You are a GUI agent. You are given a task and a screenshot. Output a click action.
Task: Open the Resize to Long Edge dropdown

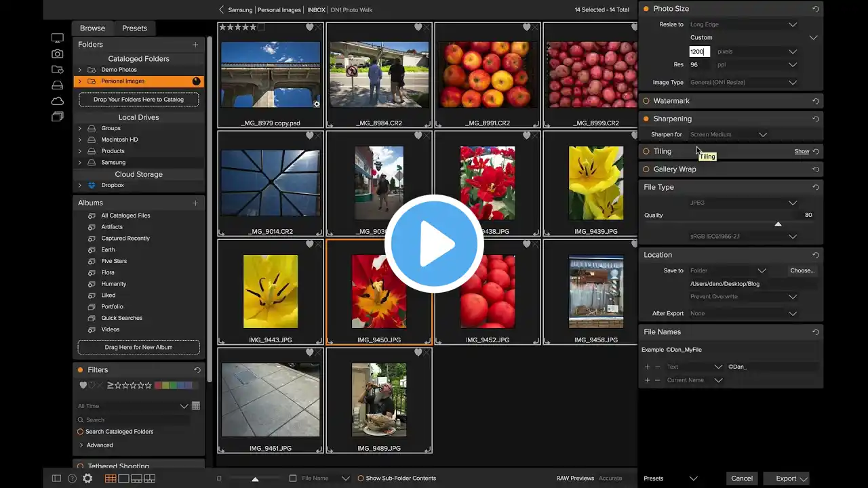pyautogui.click(x=743, y=24)
